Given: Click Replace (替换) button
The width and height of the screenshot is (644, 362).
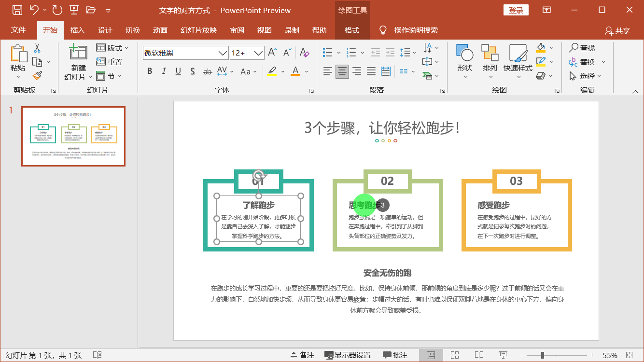Looking at the screenshot, I should tap(582, 62).
